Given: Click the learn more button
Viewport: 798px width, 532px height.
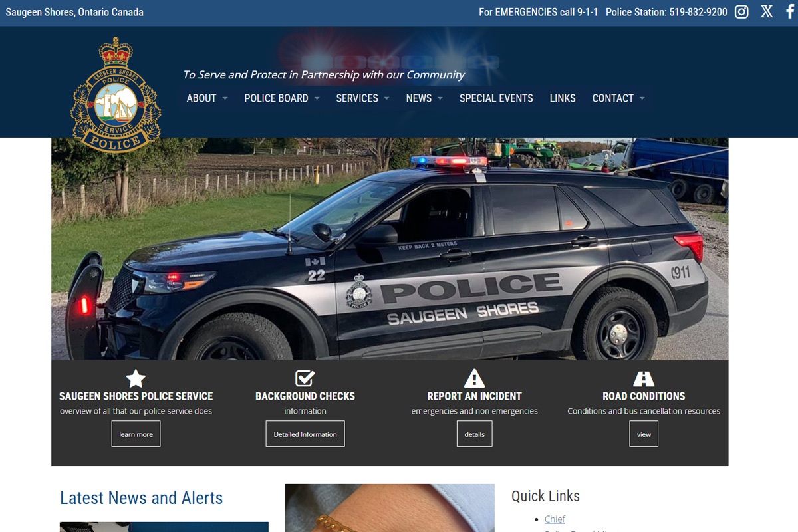Looking at the screenshot, I should (x=136, y=434).
